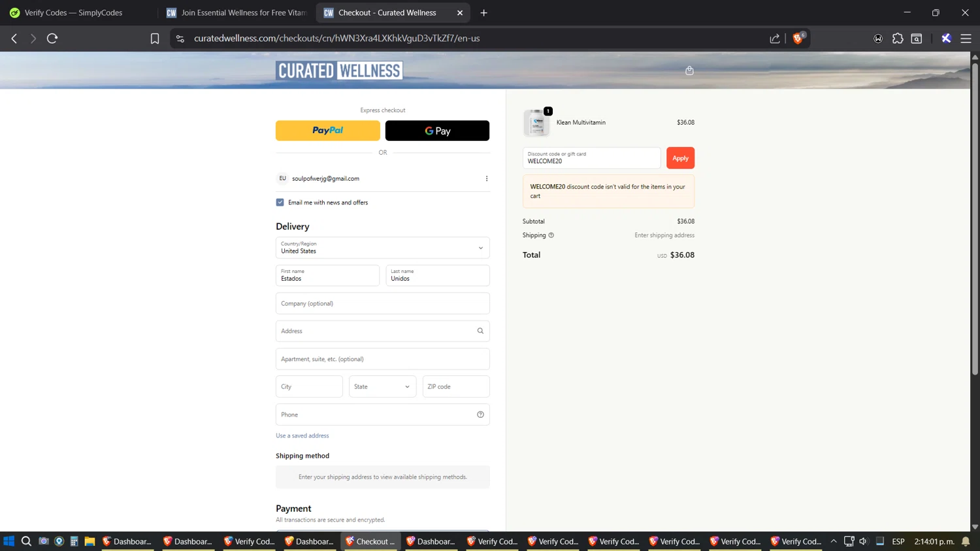Click the blue X extension icon
Viewport: 980px width, 551px height.
(946, 39)
